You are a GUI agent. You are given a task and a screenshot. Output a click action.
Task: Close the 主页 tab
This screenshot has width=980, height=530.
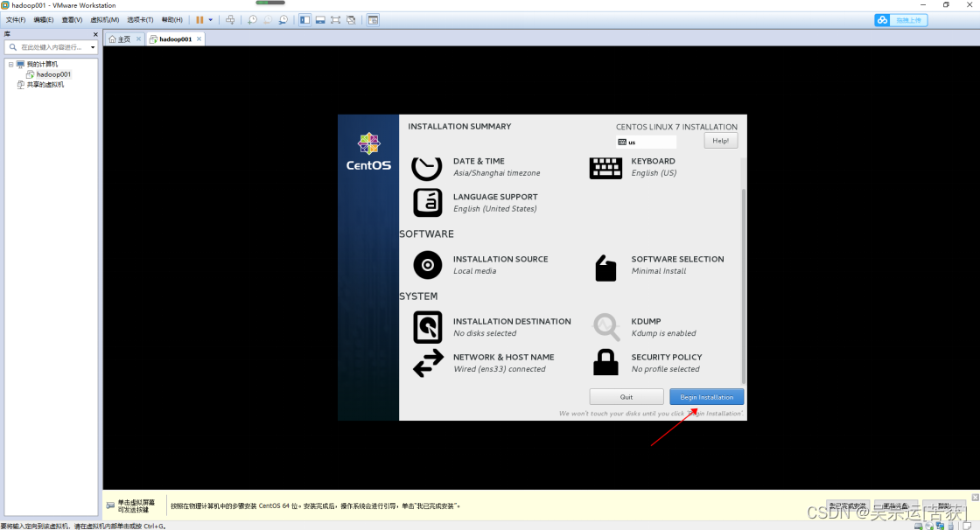pyautogui.click(x=139, y=38)
